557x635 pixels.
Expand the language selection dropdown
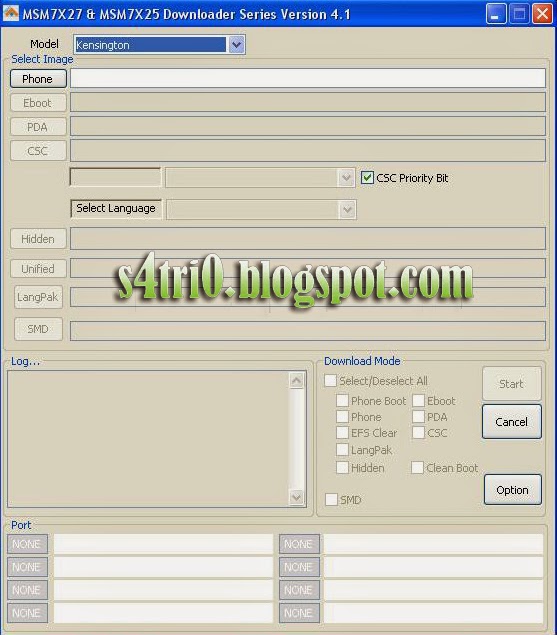click(x=347, y=210)
